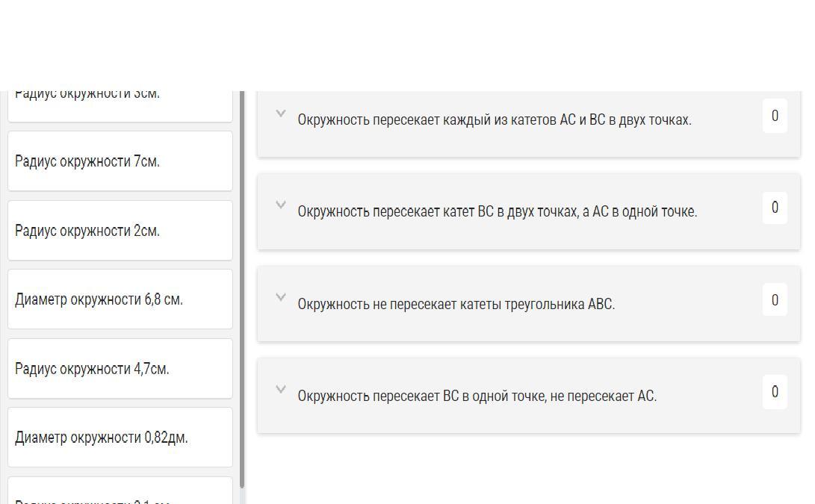Open category 'Окружность пересекает каждый из катетов AC и BC'

pos(494,120)
